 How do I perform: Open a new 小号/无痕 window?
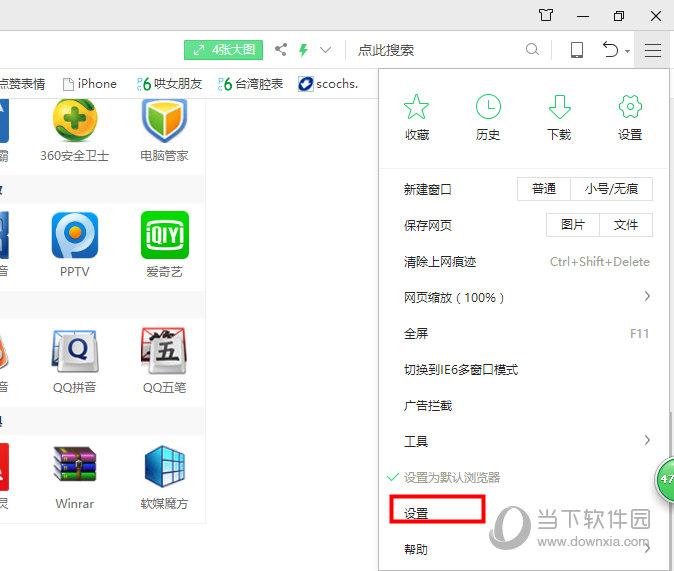(611, 189)
